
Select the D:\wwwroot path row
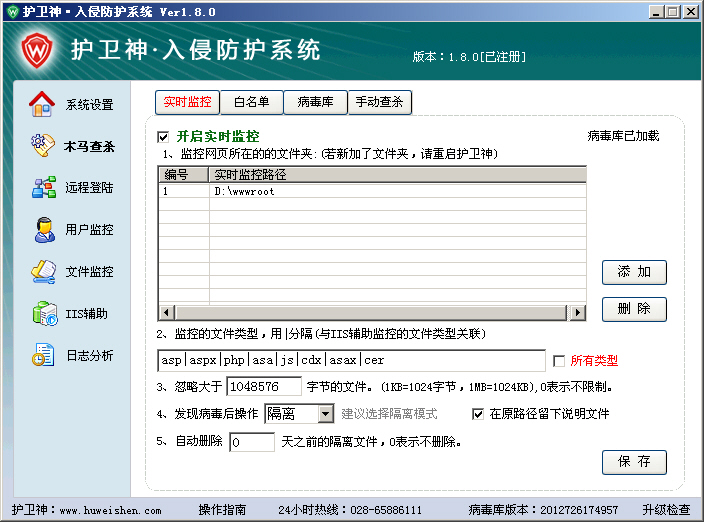(x=372, y=191)
